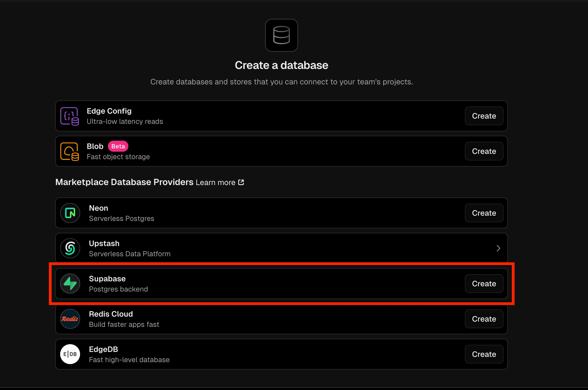Viewport: 588px width, 390px height.
Task: Open the Learn more link
Action: click(215, 183)
